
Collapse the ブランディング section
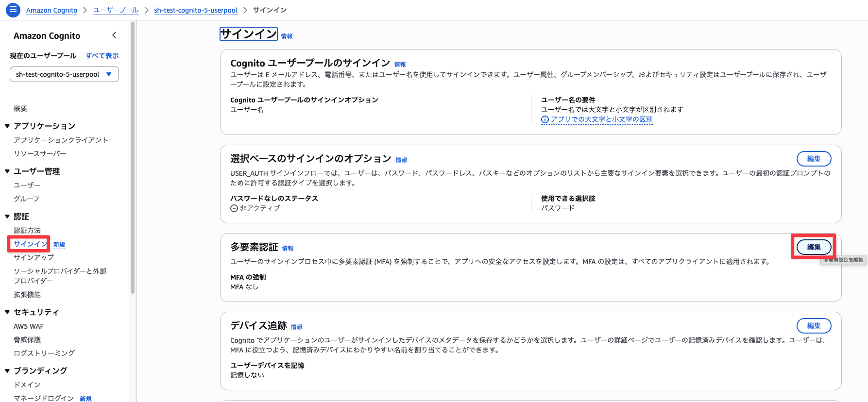(7, 371)
